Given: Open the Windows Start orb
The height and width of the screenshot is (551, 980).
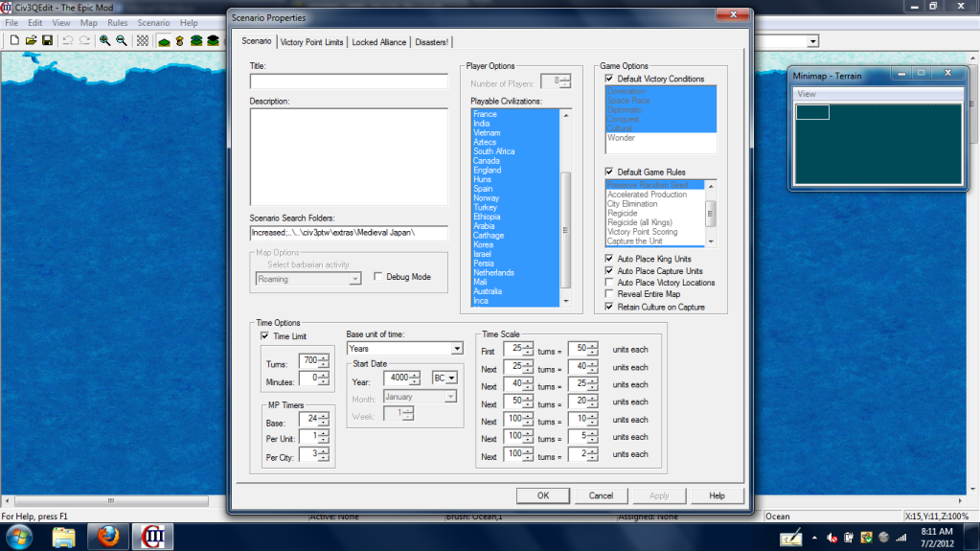Looking at the screenshot, I should (x=19, y=538).
